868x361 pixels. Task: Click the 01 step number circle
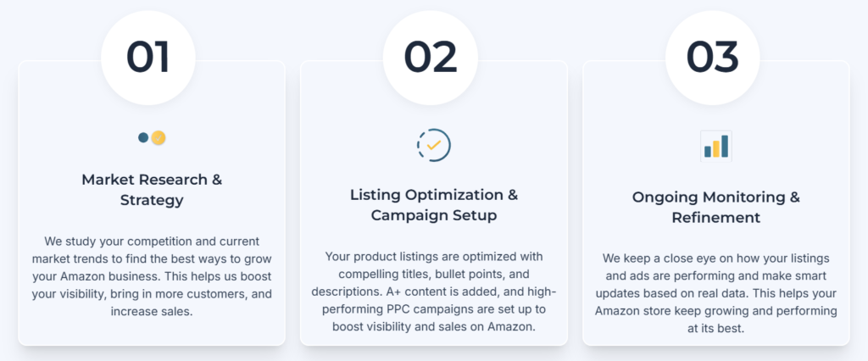pyautogui.click(x=148, y=58)
